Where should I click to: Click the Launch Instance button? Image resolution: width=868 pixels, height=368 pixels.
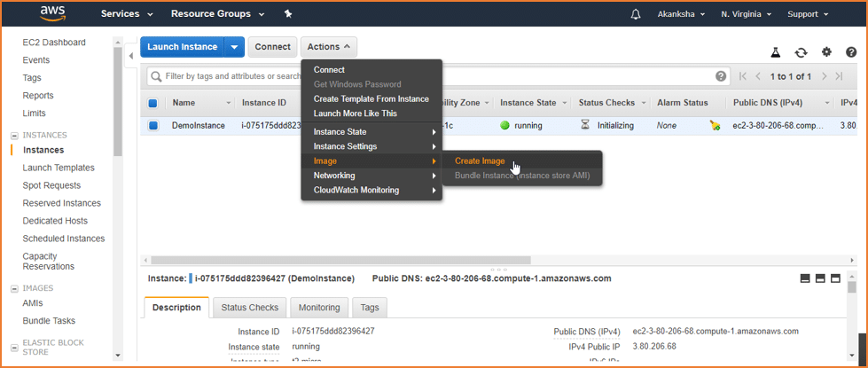pos(182,47)
